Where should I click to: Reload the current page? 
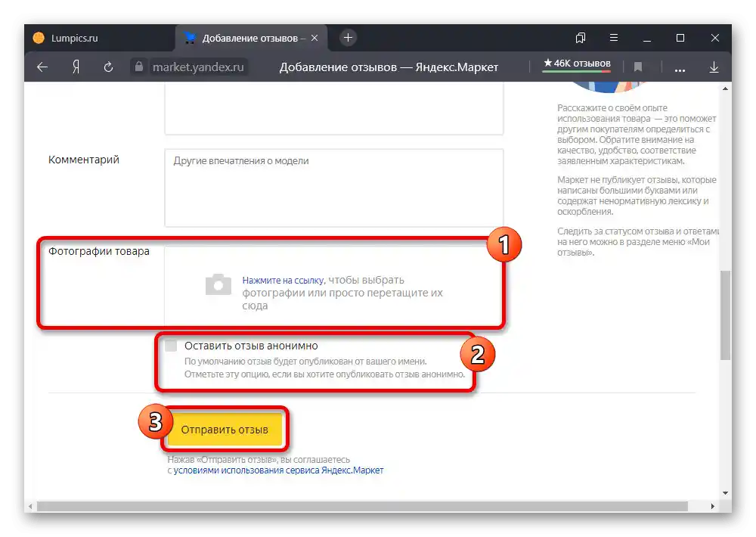tap(108, 67)
